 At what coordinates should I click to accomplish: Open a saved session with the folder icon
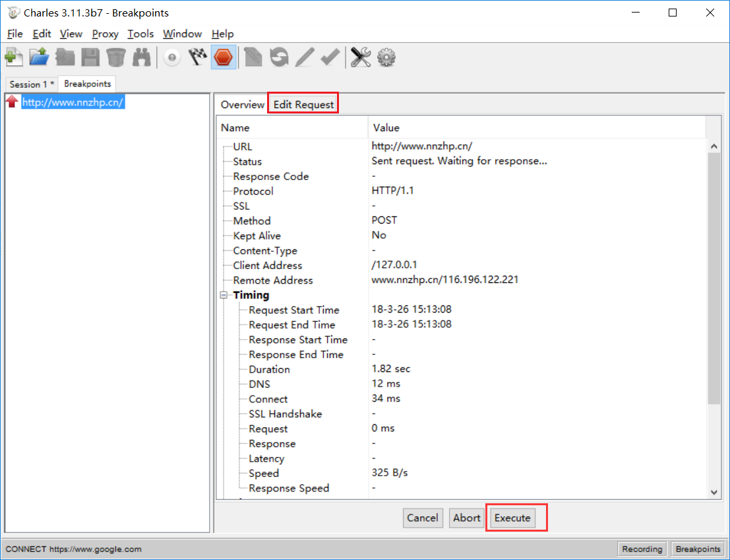click(x=40, y=57)
